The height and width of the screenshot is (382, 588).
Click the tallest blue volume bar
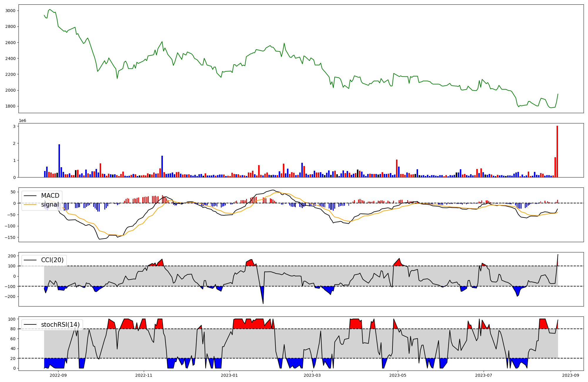click(59, 161)
